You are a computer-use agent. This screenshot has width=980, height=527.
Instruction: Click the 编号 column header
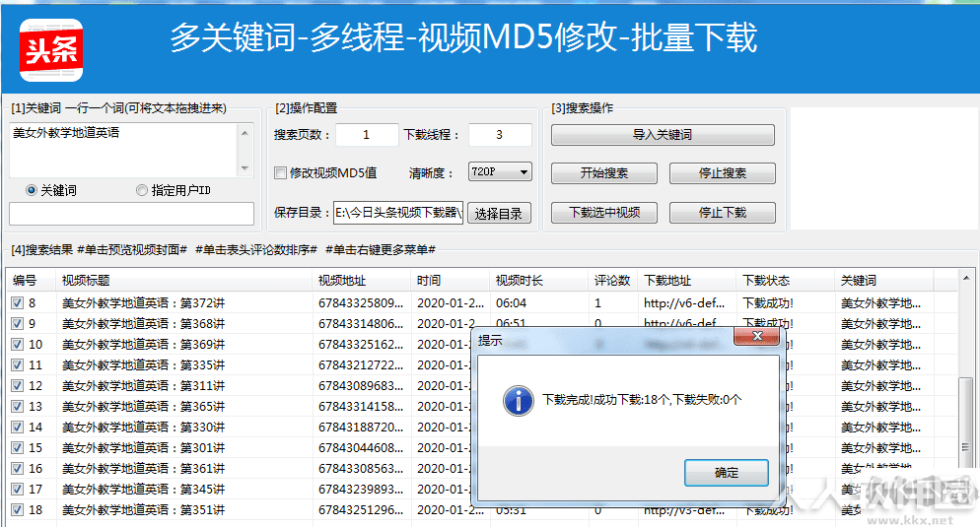point(32,281)
